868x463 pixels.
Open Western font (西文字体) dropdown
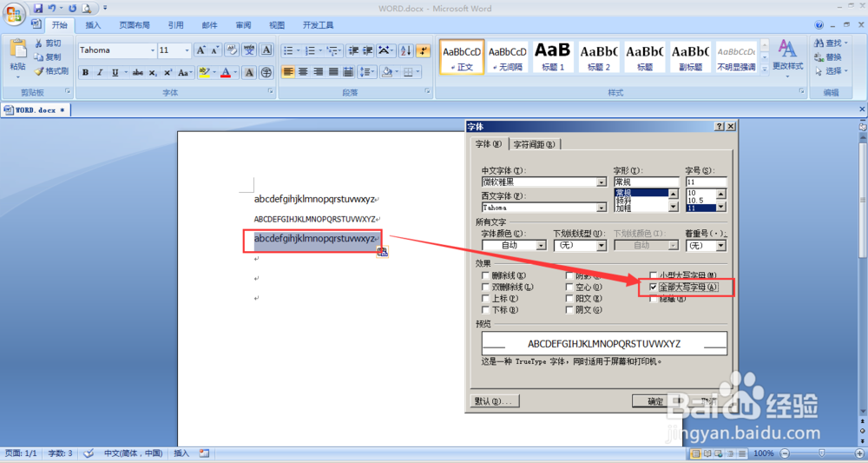(602, 208)
